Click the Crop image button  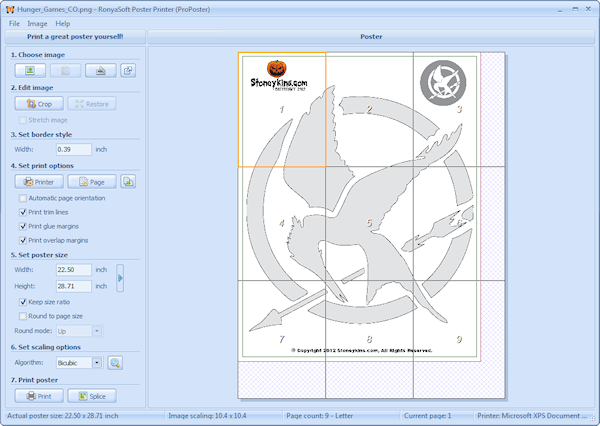coord(39,104)
